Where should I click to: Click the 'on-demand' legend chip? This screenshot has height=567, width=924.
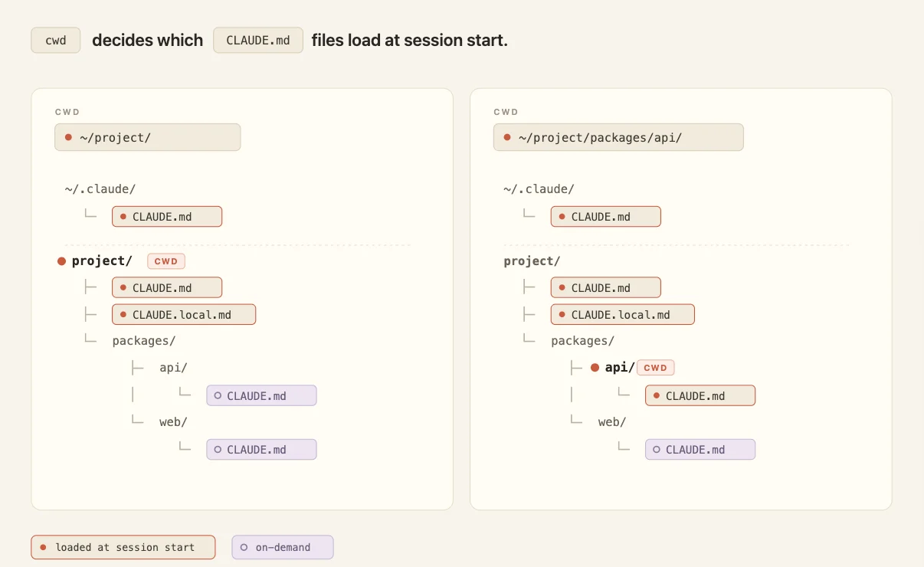pyautogui.click(x=283, y=547)
